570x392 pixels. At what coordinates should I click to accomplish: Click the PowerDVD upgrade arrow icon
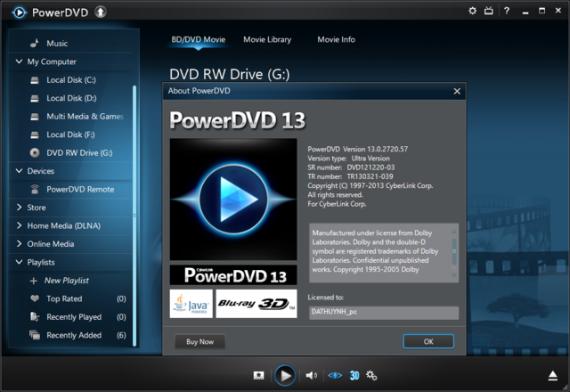pyautogui.click(x=101, y=12)
